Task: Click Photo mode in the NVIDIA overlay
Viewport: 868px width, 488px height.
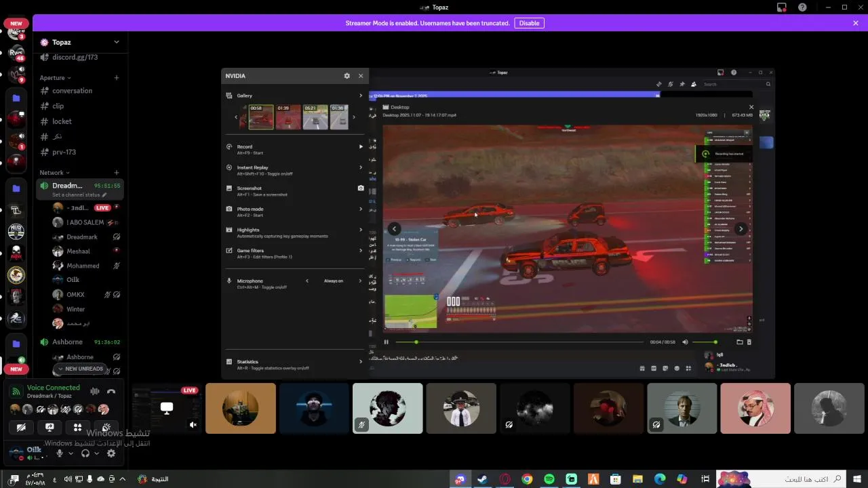Action: pyautogui.click(x=294, y=211)
